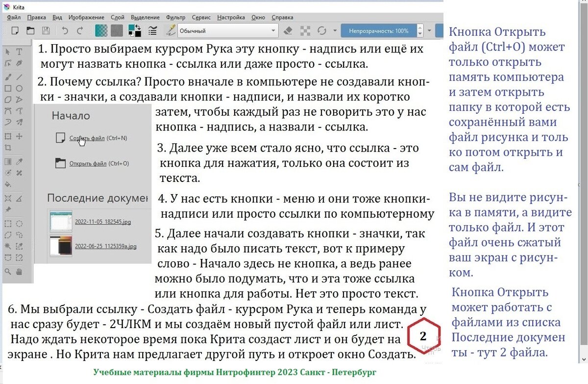Select the Similar Color Selection tool
Viewport: 588px width, 384px height.
[x=19, y=247]
